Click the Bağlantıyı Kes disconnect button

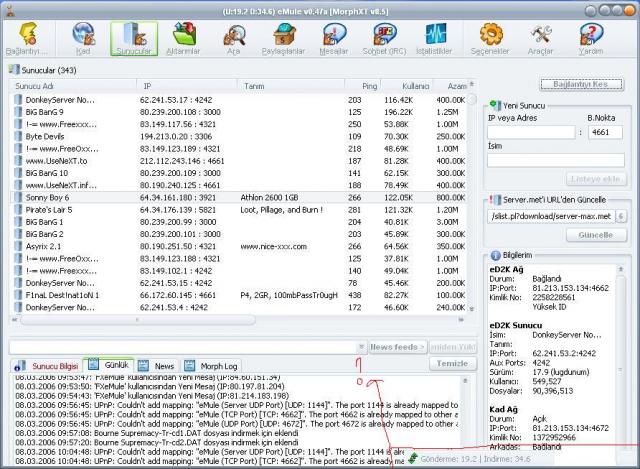point(582,84)
